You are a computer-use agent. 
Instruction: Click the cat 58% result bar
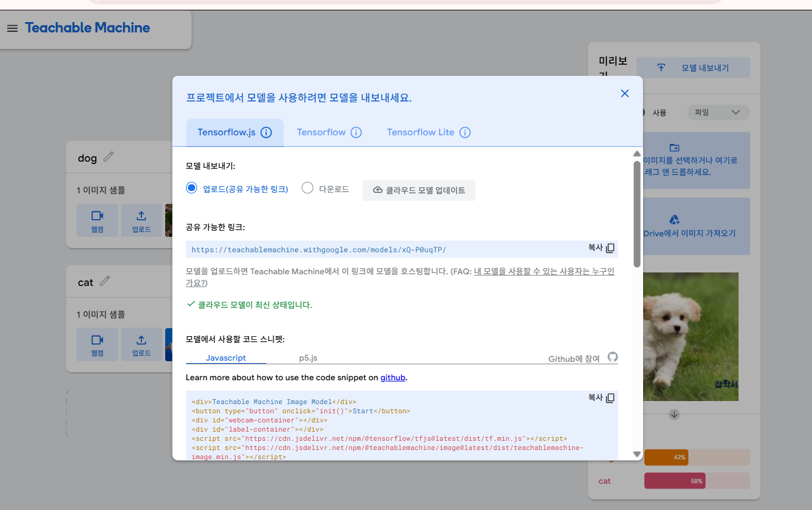point(697,481)
